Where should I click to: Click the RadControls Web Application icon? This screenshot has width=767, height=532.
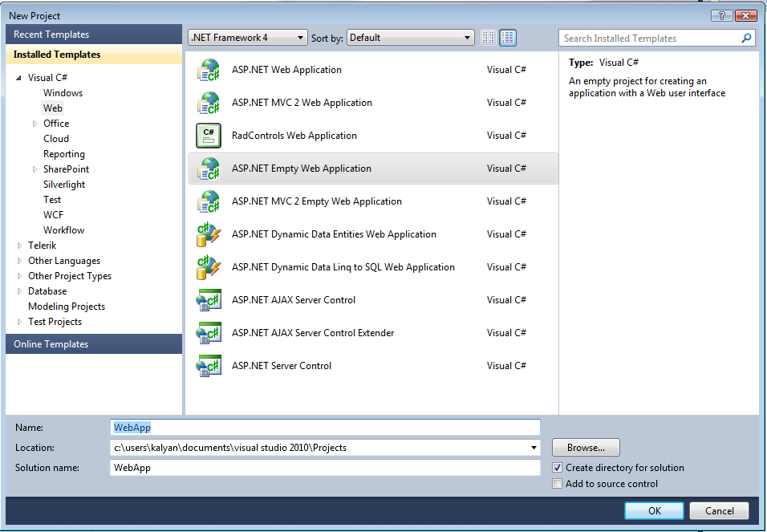[x=209, y=136]
